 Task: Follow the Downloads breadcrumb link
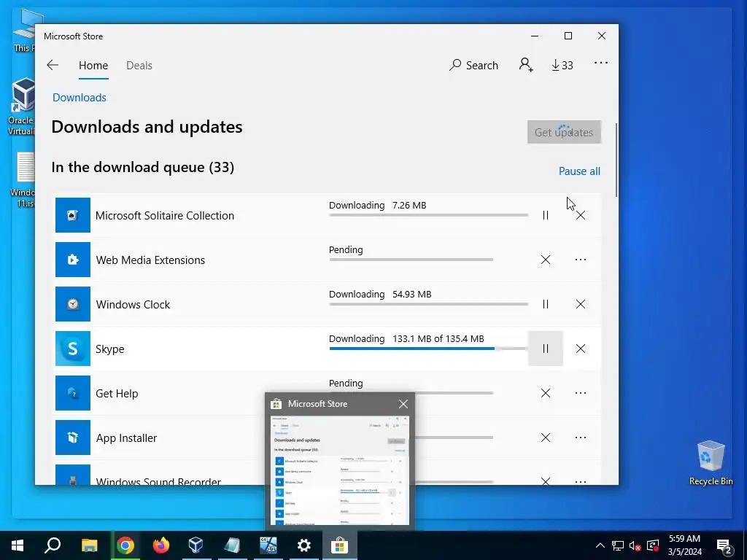pos(80,98)
